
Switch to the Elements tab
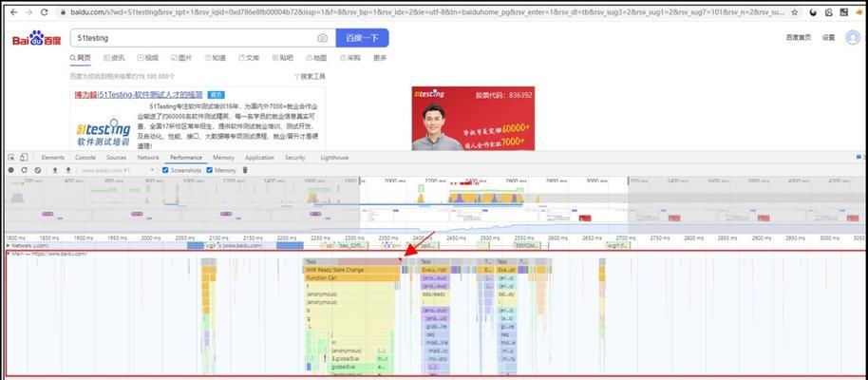[x=52, y=158]
